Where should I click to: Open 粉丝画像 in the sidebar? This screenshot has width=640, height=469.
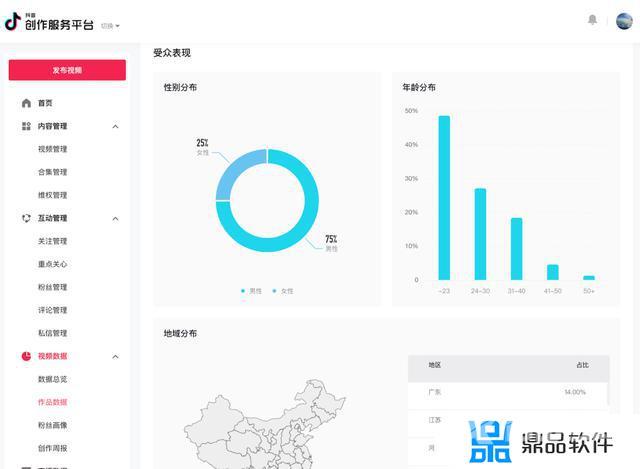coord(53,425)
